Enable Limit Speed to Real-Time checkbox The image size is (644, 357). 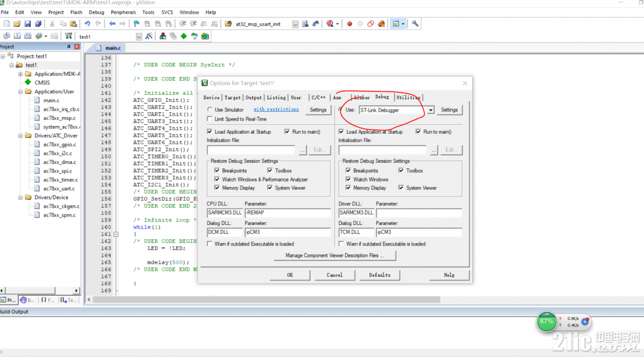(x=210, y=119)
